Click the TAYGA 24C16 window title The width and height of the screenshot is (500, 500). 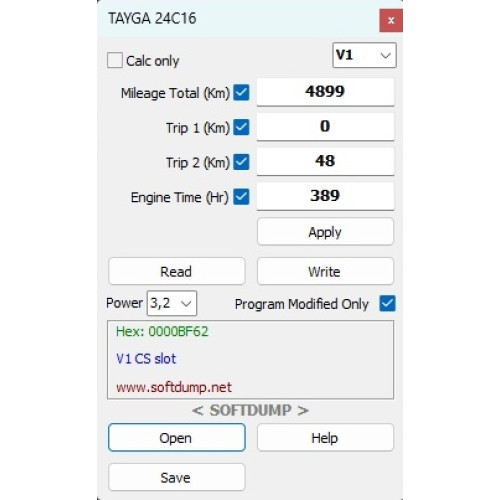(x=152, y=18)
